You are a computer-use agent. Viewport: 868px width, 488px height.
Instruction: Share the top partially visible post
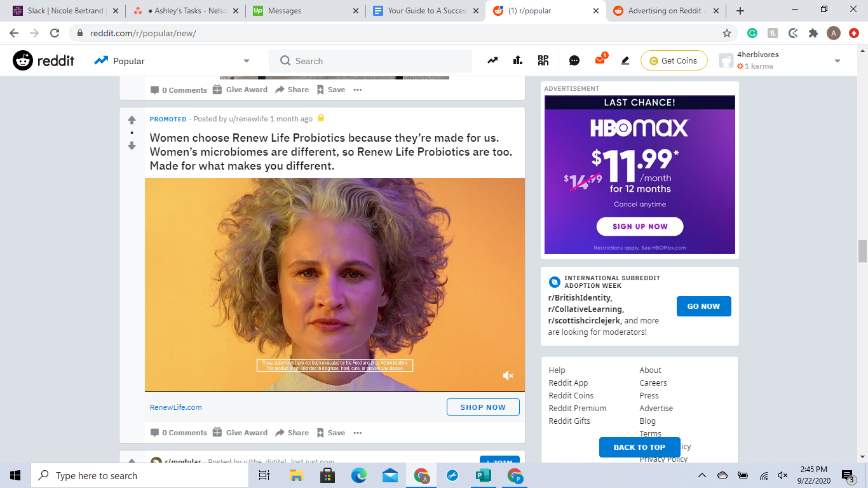[292, 90]
